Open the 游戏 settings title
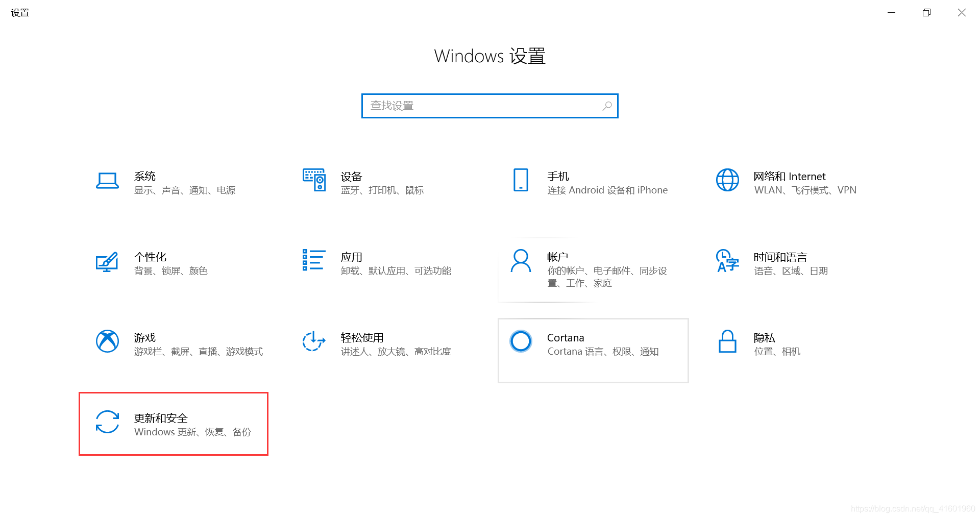Image resolution: width=980 pixels, height=518 pixels. click(x=145, y=337)
